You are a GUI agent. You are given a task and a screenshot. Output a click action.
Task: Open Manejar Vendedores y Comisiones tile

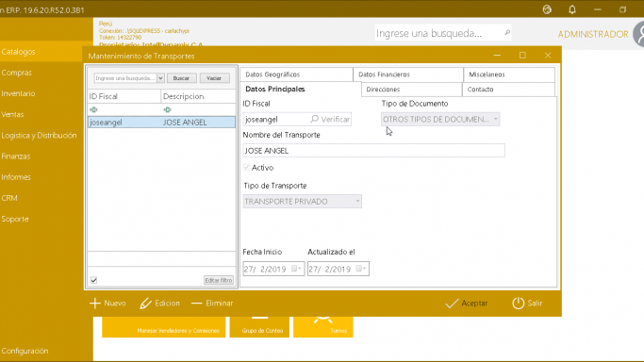163,327
